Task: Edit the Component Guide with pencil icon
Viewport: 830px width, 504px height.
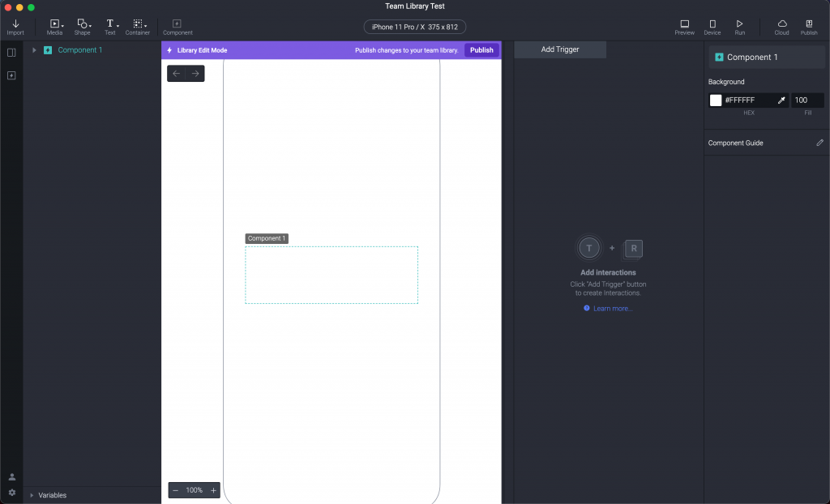Action: [x=820, y=143]
